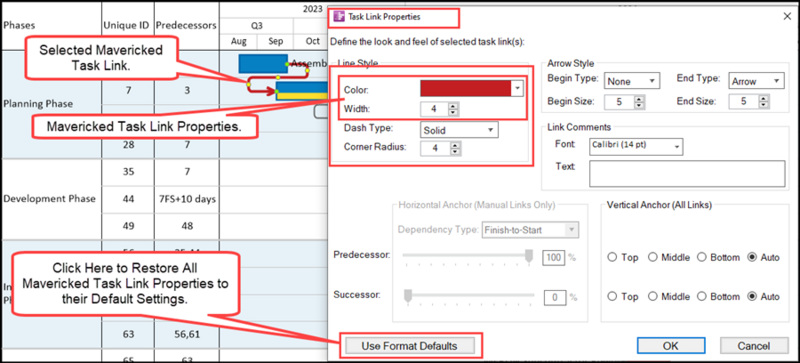The height and width of the screenshot is (363, 800).
Task: Select the Planning Phase row label
Action: pos(38,104)
